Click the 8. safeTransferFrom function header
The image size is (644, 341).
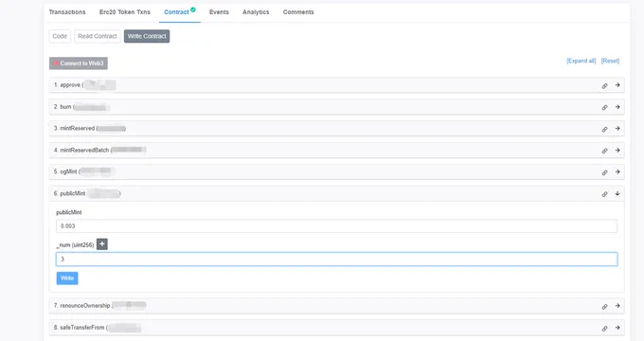[x=336, y=328]
